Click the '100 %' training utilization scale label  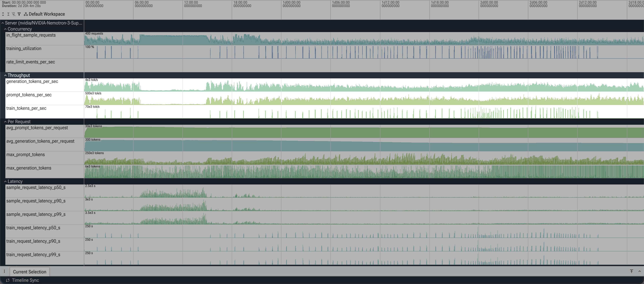pyautogui.click(x=90, y=47)
